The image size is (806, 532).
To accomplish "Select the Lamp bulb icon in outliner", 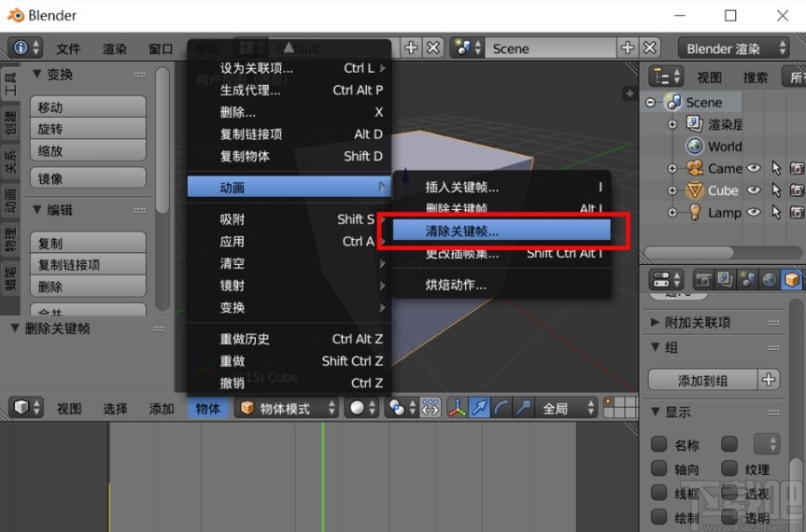I will 695,212.
